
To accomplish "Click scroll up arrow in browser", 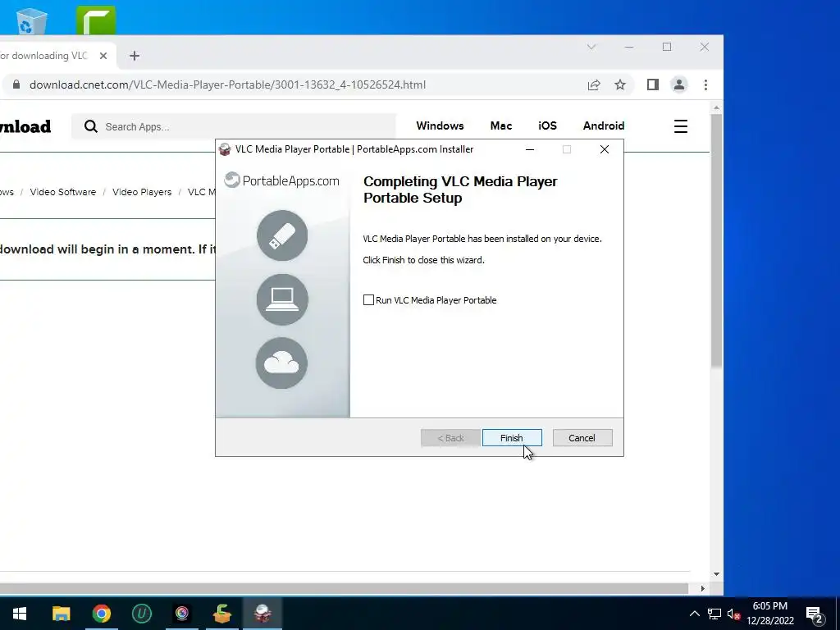I will click(717, 107).
